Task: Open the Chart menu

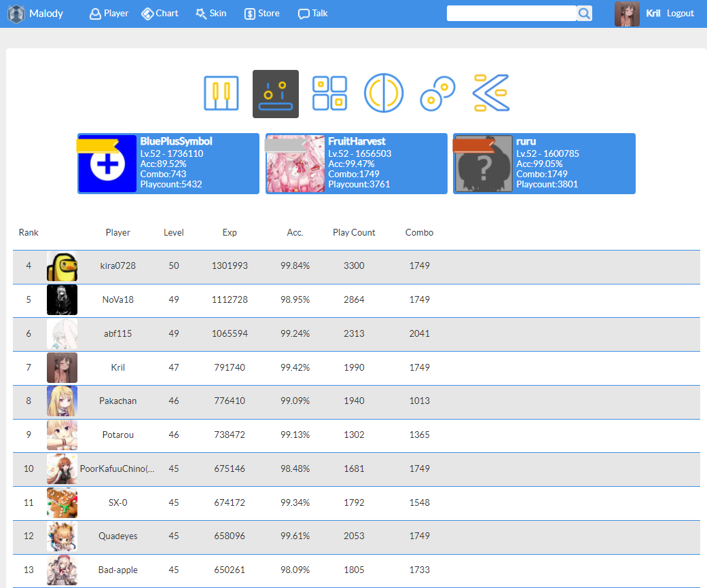Action: (x=160, y=14)
